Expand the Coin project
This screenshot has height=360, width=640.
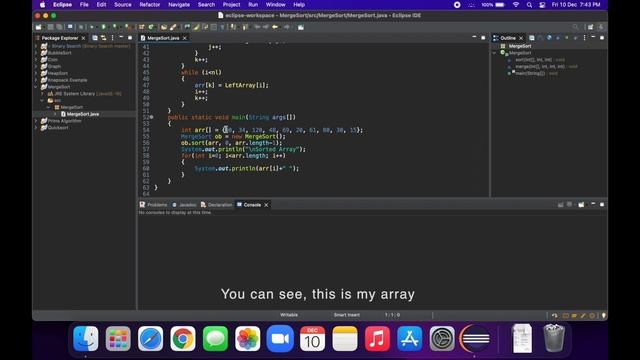pos(36,60)
